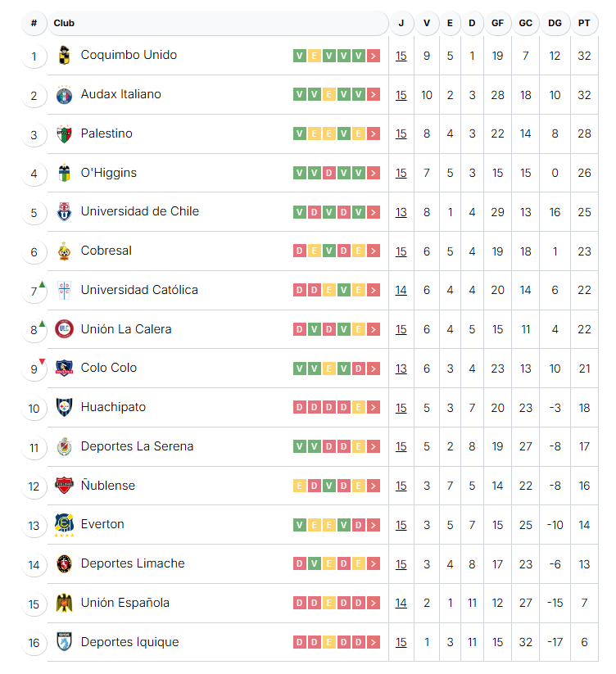The height and width of the screenshot is (674, 616).
Task: Click the Audax Italiano club crest
Action: click(x=64, y=94)
